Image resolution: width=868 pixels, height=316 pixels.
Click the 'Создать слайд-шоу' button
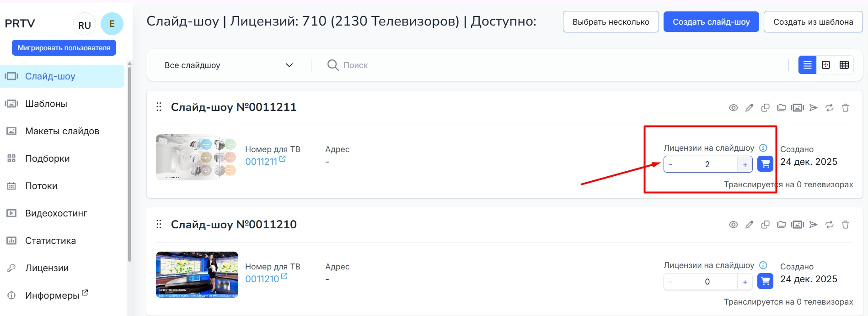coord(711,22)
